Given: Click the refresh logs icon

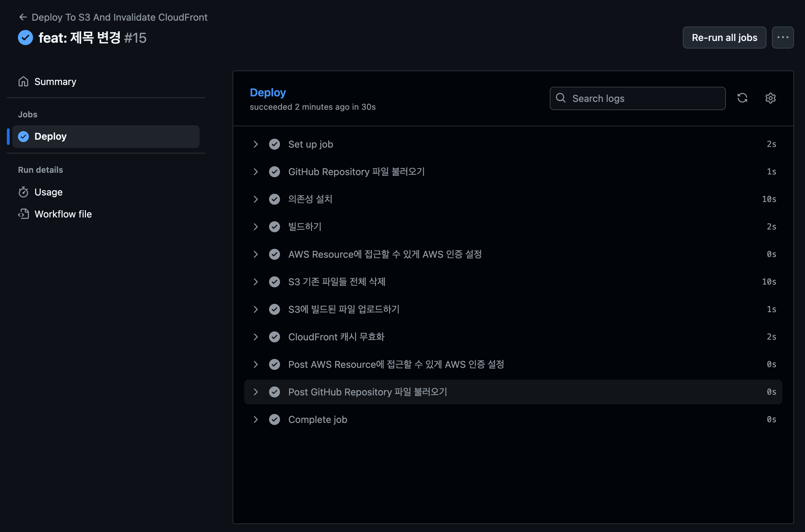Looking at the screenshot, I should click(x=742, y=98).
